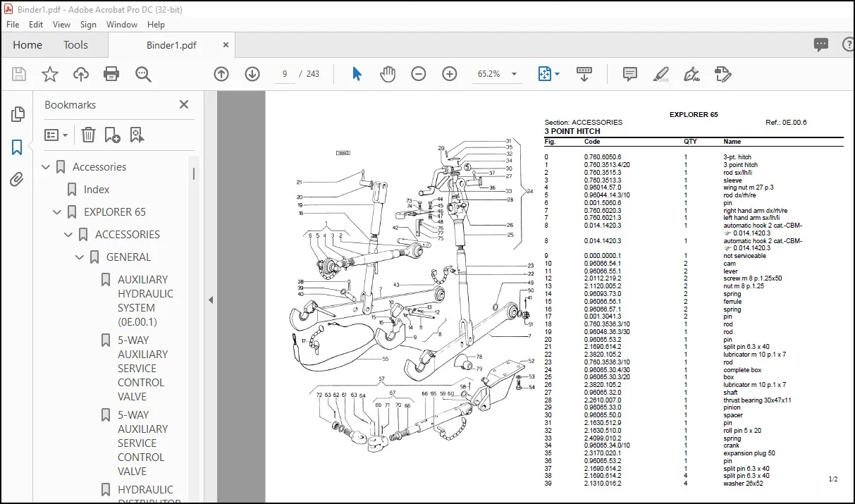Screen dimensions: 855x504
Task: Close the Bookmarks panel
Action: pyautogui.click(x=184, y=104)
